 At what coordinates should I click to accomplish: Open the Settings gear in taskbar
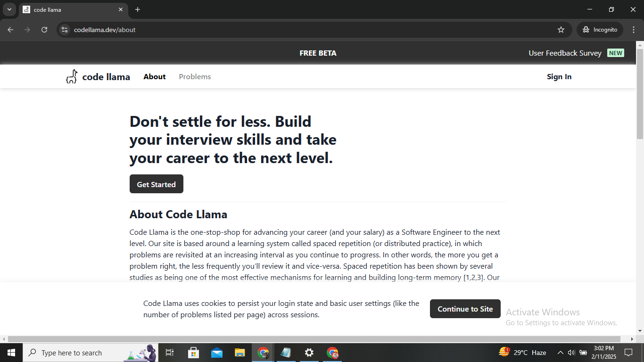[x=309, y=353]
